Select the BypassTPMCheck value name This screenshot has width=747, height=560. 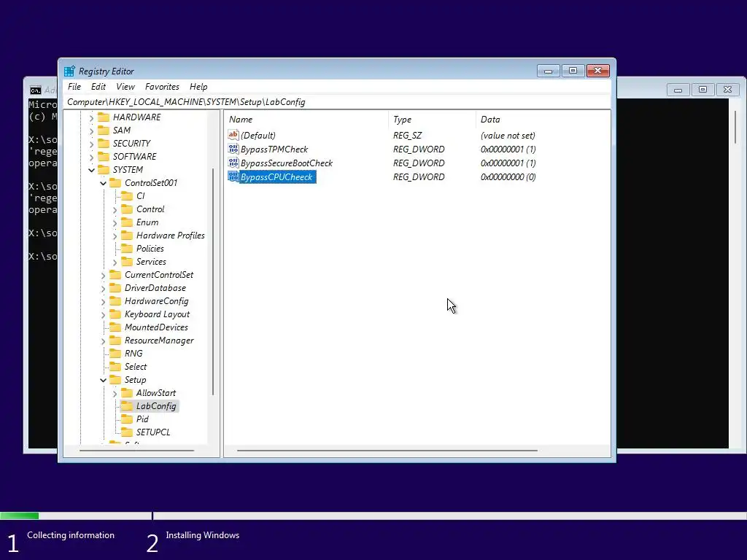pos(274,149)
